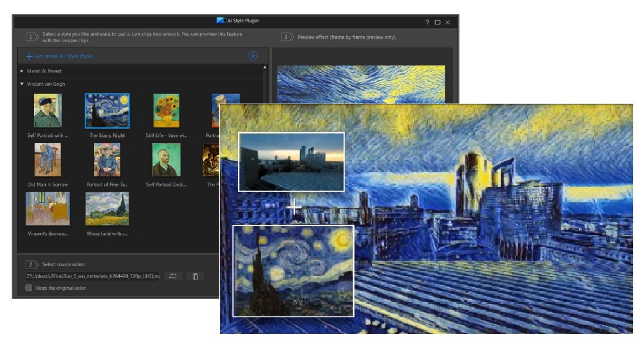644x344 pixels.
Task: Click the scroll up arrow in style list
Action: 265,67
